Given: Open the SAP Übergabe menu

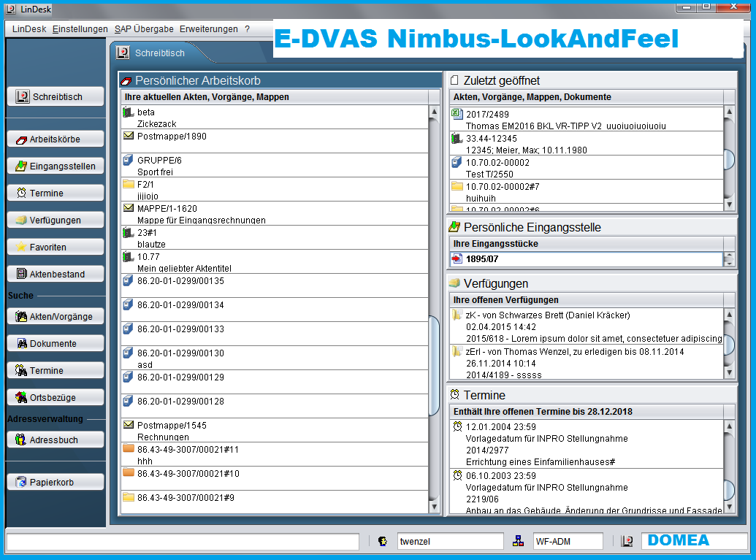Looking at the screenshot, I should pos(144,29).
